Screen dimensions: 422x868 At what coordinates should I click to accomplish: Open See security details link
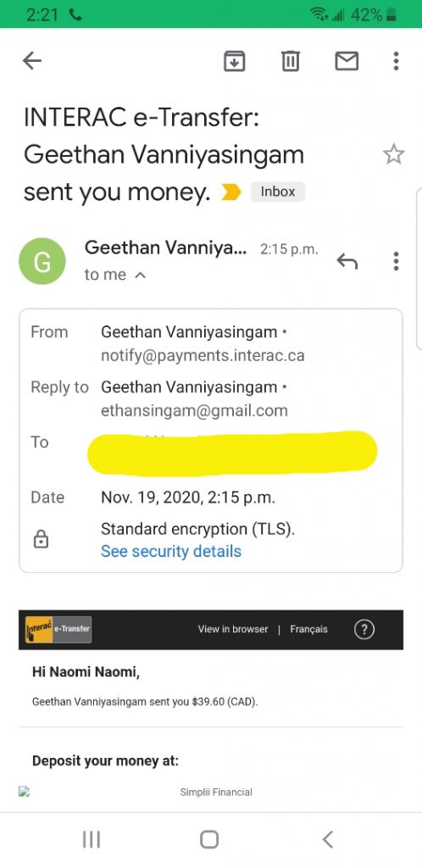[x=171, y=551]
